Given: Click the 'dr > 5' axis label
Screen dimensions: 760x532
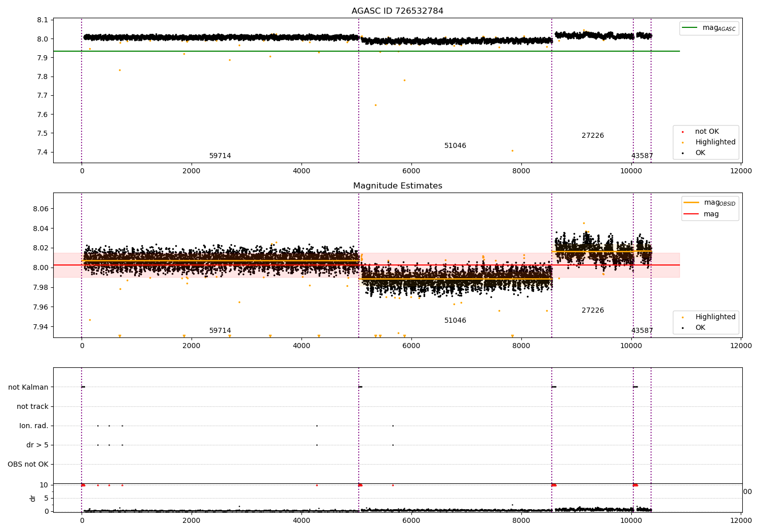Looking at the screenshot, I should (x=37, y=445).
